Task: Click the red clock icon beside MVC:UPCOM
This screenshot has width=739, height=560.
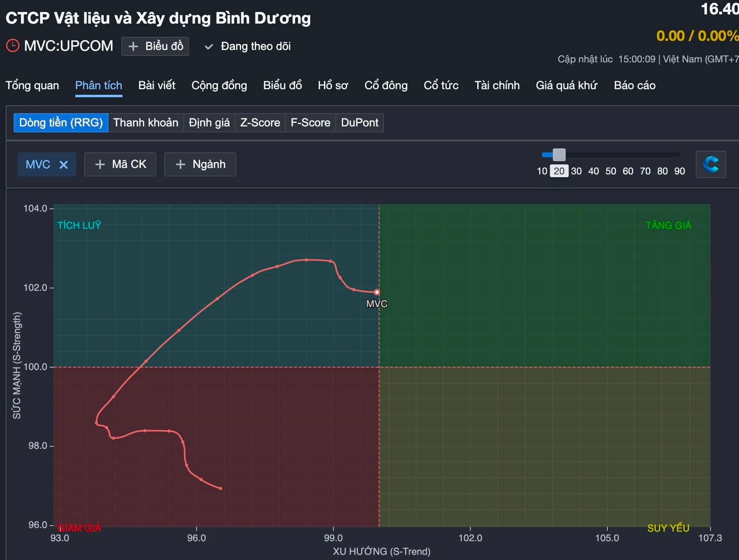Action: point(13,46)
